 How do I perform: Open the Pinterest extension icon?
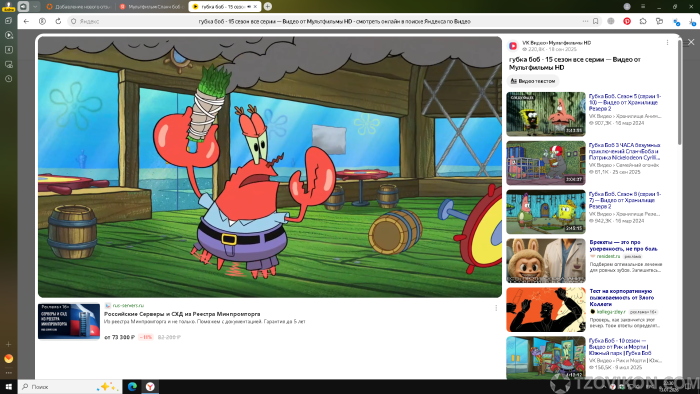(x=627, y=21)
